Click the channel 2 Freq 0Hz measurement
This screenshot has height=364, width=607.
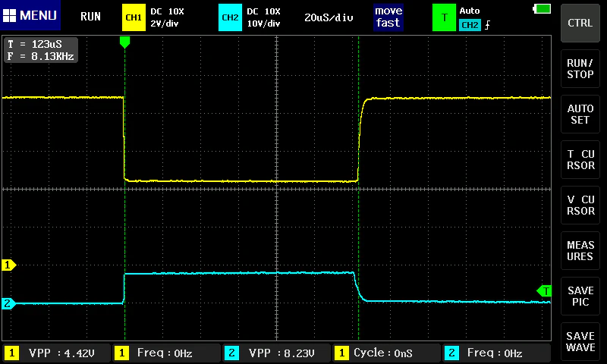pyautogui.click(x=496, y=353)
